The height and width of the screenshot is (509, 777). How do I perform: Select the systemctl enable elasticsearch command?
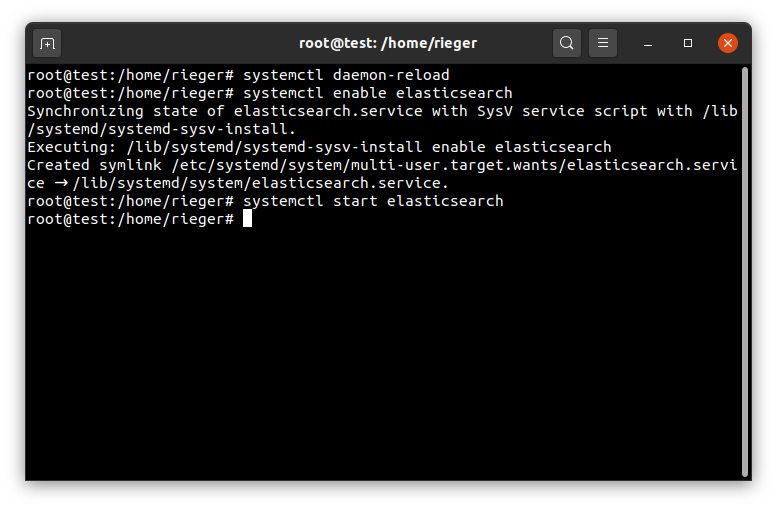[x=378, y=93]
